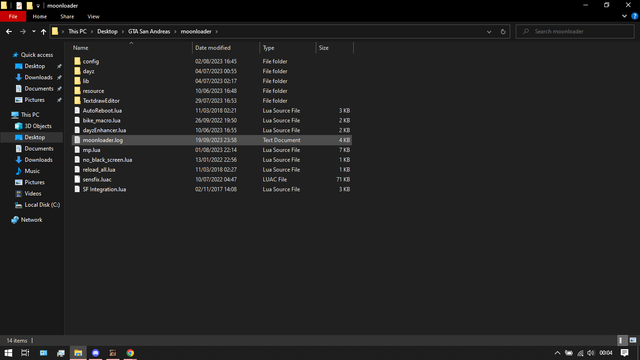This screenshot has width=640, height=360.
Task: Sort files by Name column
Action: point(80,48)
